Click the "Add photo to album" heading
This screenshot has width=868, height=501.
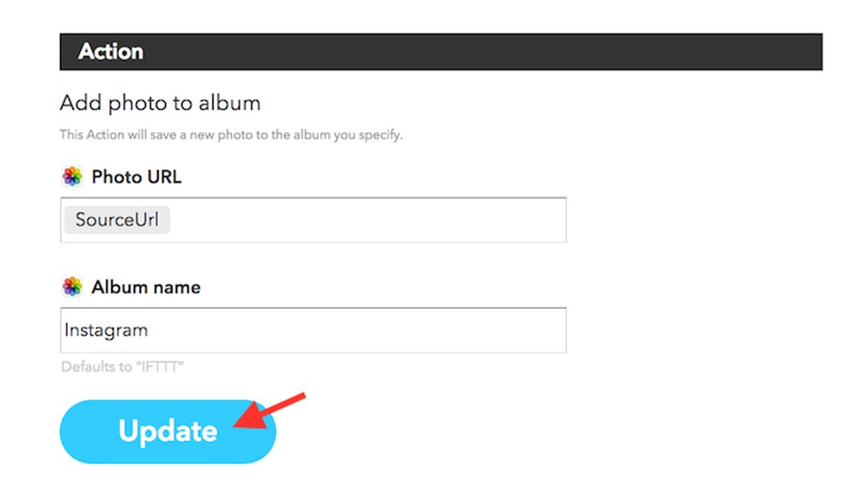point(160,102)
